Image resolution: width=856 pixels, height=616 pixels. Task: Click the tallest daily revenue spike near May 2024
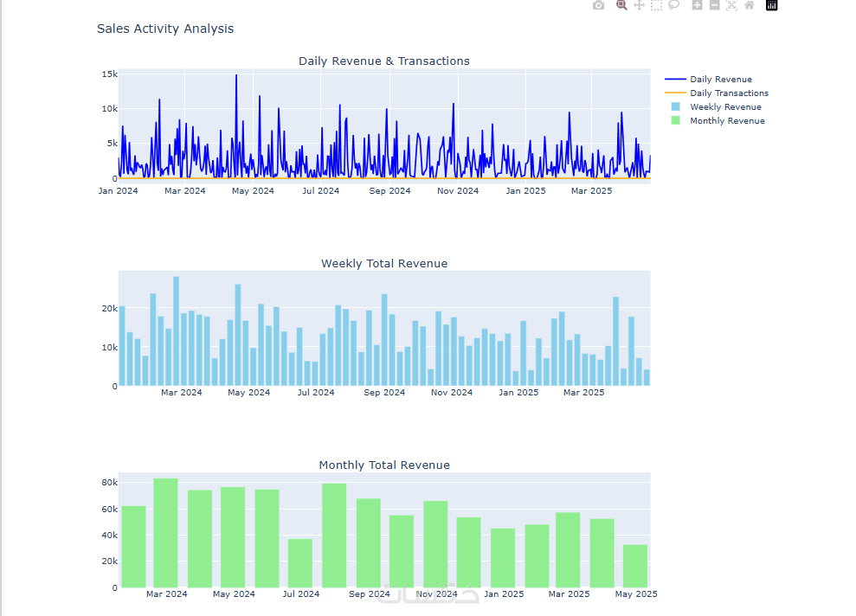click(236, 76)
